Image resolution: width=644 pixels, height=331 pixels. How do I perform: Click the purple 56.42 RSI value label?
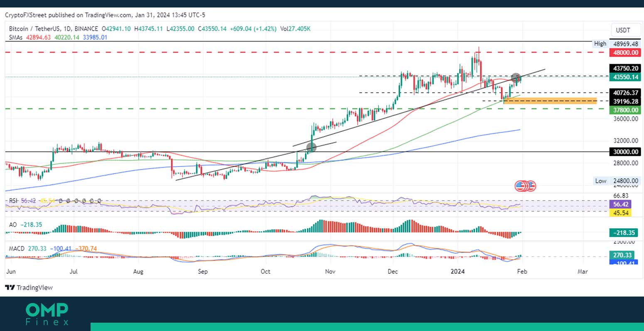pyautogui.click(x=620, y=204)
